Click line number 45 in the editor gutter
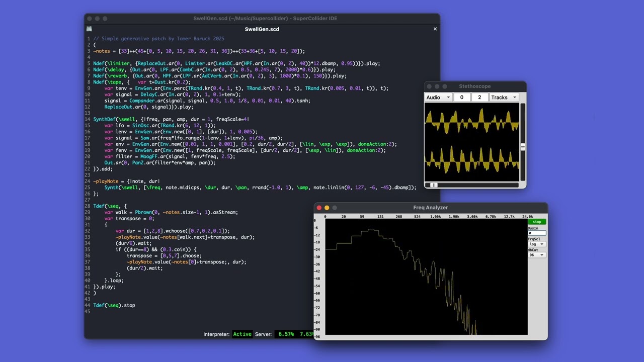The width and height of the screenshot is (644, 362). pyautogui.click(x=88, y=311)
